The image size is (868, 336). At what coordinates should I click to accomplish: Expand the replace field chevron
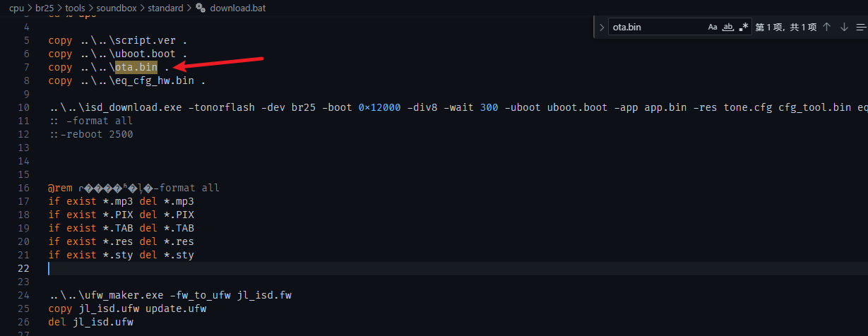(601, 28)
